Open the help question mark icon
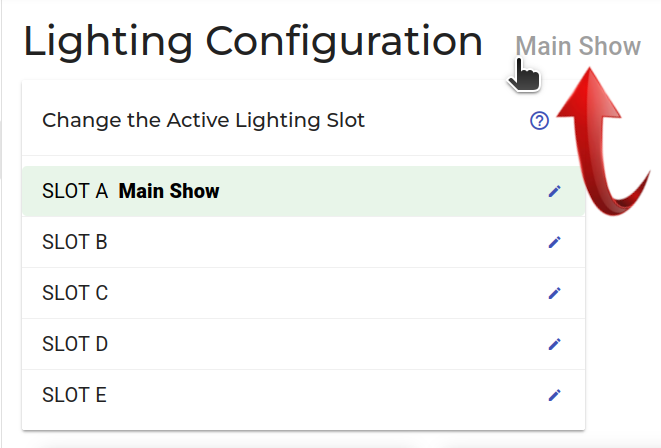Viewport: 661px width, 448px height. click(x=540, y=121)
